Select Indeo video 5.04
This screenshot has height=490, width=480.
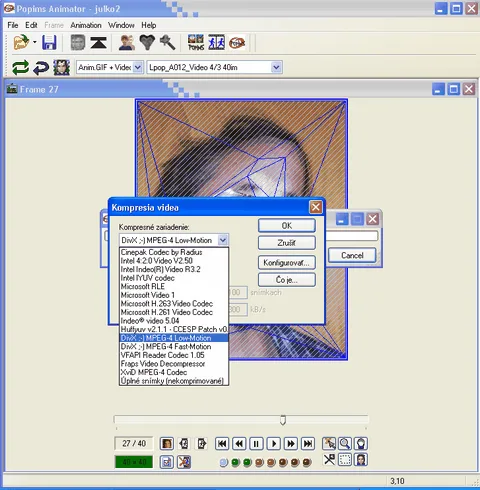tap(174, 321)
